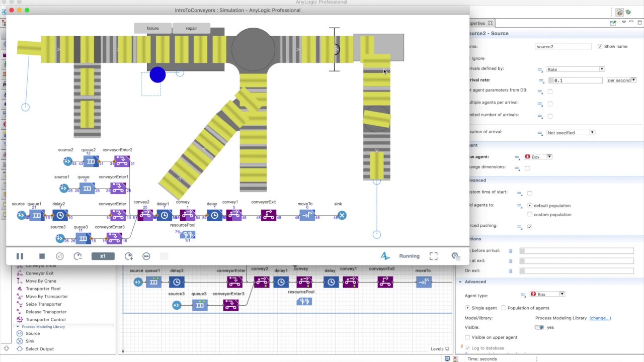Stop the simulation with the square button
Image resolution: width=644 pixels, height=362 pixels.
(42, 256)
